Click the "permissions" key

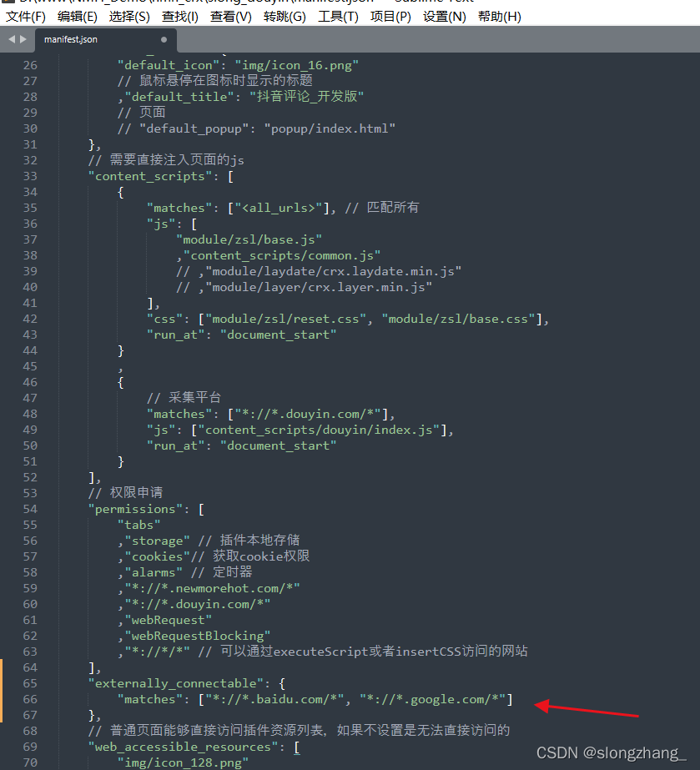click(135, 509)
